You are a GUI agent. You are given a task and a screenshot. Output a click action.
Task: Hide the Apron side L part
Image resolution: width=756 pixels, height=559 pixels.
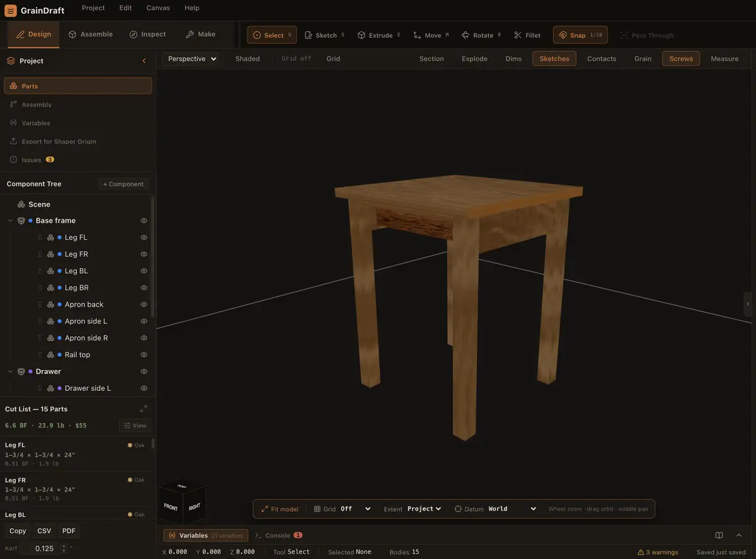tap(144, 321)
